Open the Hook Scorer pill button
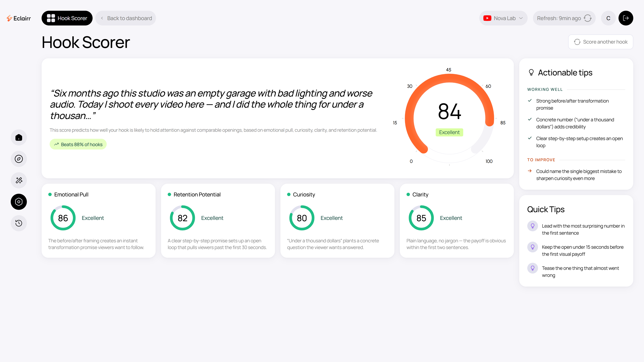Image resolution: width=644 pixels, height=362 pixels. click(x=67, y=18)
